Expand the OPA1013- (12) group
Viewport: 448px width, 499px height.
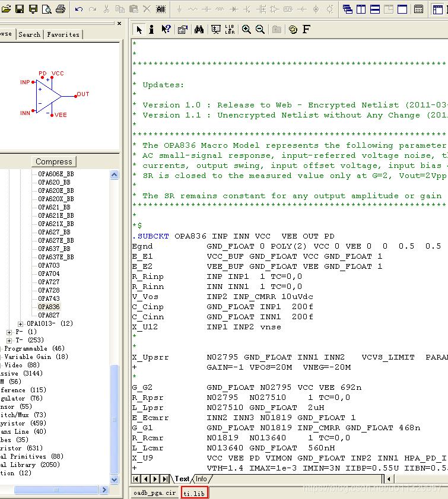click(20, 324)
